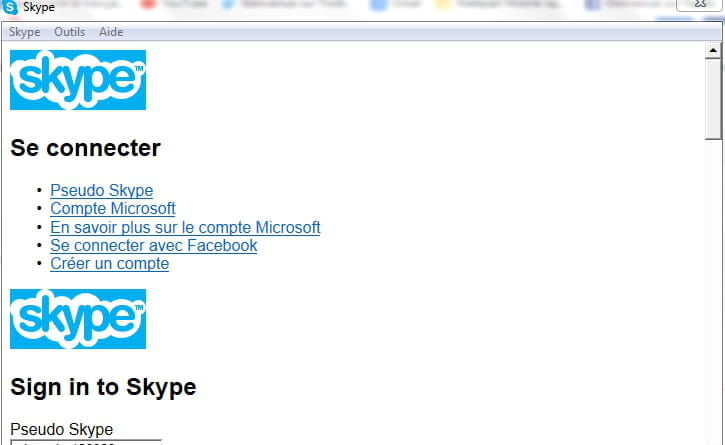725x445 pixels.
Task: Click the top Skype logo image
Action: 78,80
